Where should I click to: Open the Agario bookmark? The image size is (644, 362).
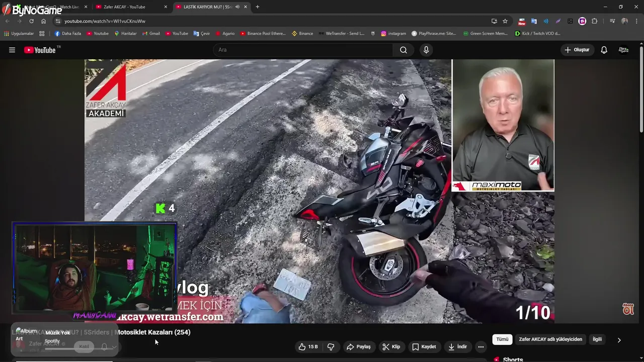(x=225, y=34)
